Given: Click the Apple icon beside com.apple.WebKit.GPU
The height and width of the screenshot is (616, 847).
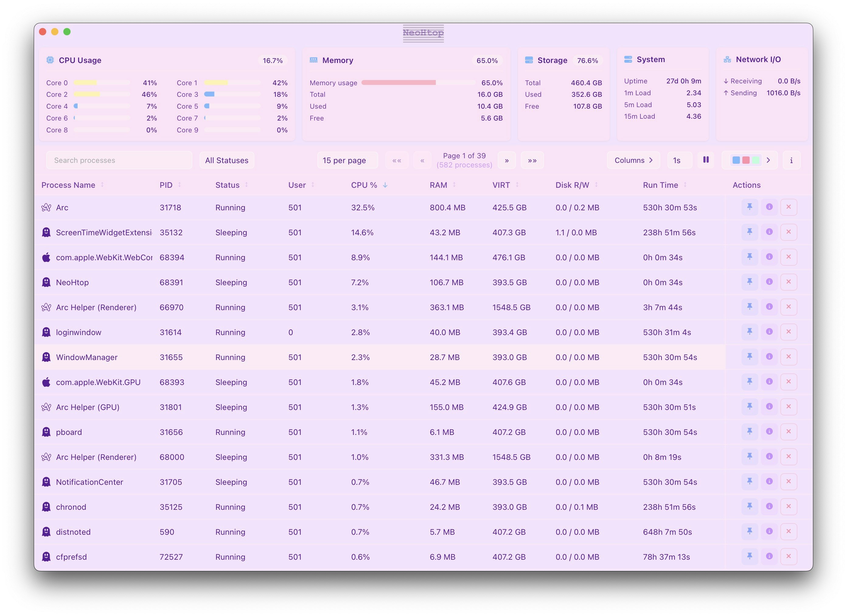Looking at the screenshot, I should click(x=46, y=382).
